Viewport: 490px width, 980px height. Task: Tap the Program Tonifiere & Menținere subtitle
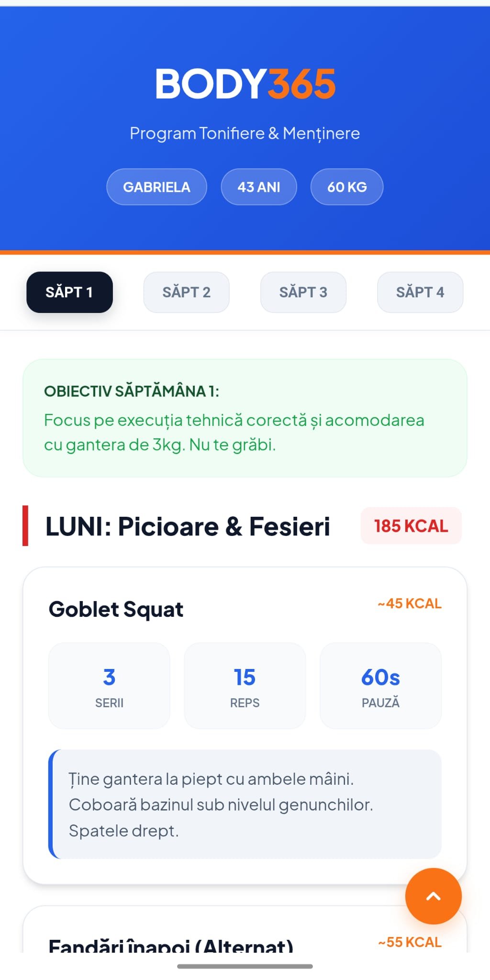pyautogui.click(x=245, y=133)
